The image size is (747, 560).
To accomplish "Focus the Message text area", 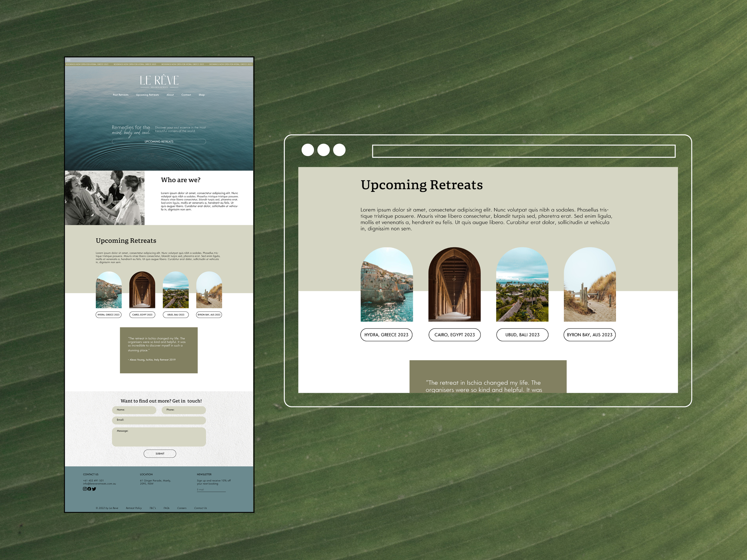I will click(x=159, y=437).
